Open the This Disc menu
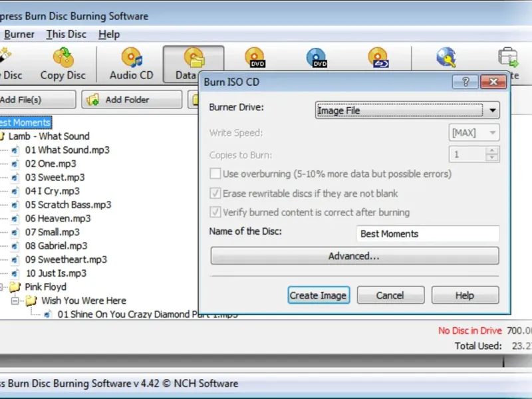The image size is (532, 399). point(66,35)
